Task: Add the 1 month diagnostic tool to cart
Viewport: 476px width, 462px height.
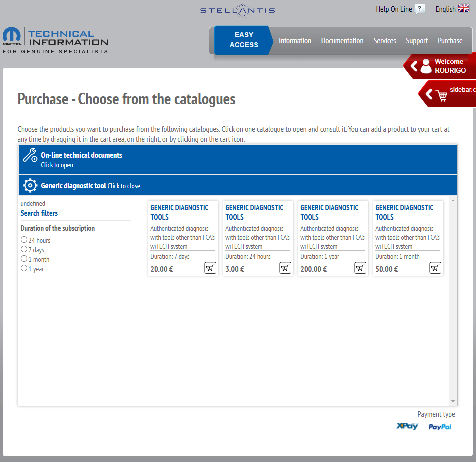Action: (435, 268)
